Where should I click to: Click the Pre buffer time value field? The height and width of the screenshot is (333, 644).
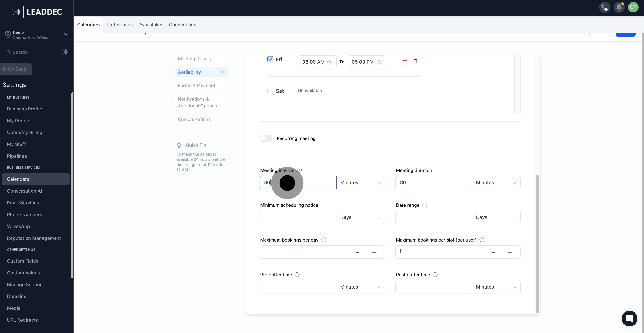(298, 287)
